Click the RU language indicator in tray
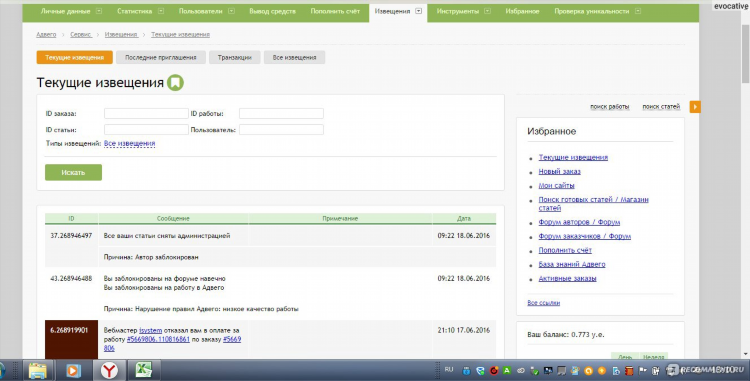Screen dimensions: 750x381 click(x=449, y=370)
